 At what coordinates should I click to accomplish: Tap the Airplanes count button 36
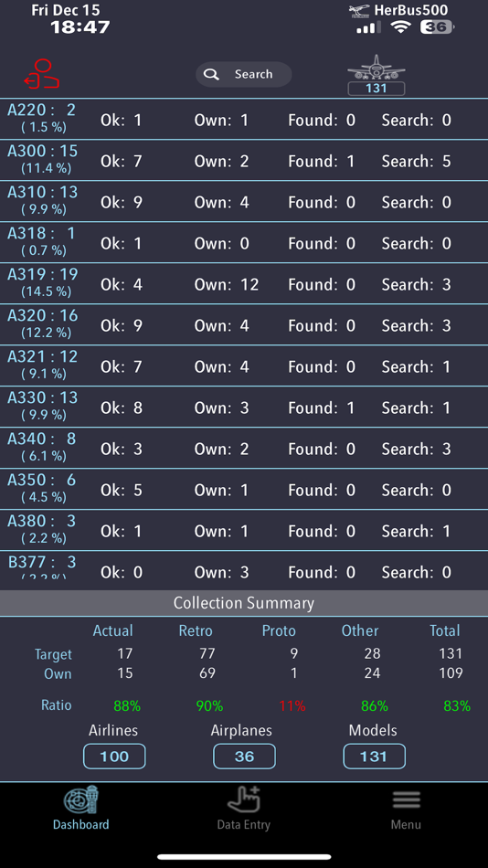(244, 757)
